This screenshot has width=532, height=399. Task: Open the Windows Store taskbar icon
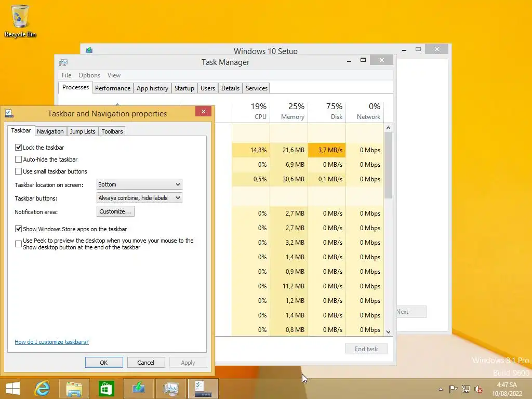pyautogui.click(x=106, y=389)
